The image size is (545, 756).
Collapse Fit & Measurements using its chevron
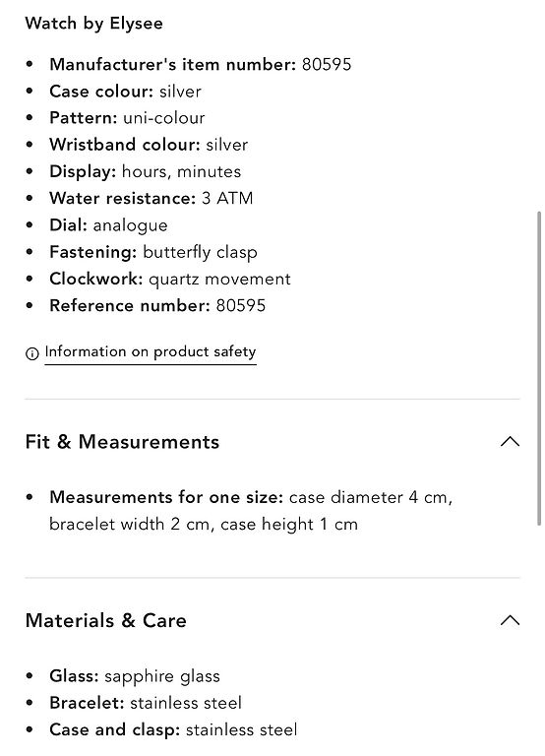coord(510,441)
